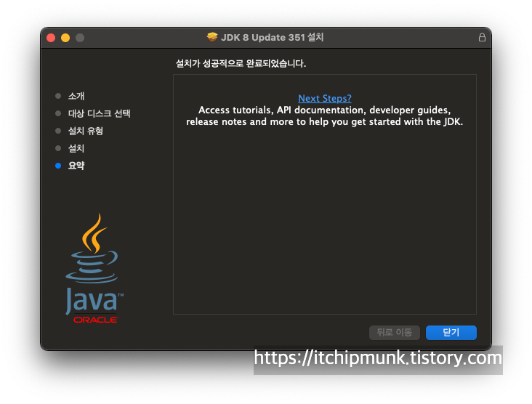This screenshot has height=404, width=532.
Task: Click the Access tutorials description text
Action: pos(324,116)
